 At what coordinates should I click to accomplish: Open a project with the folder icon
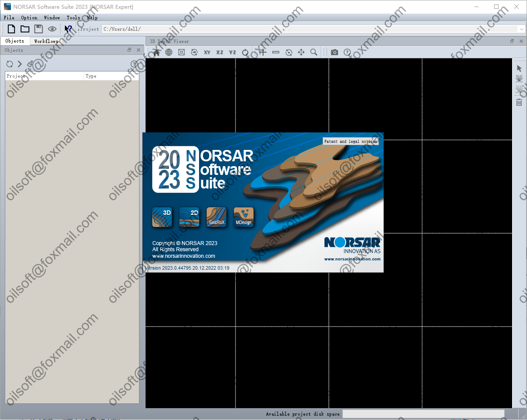[25, 29]
